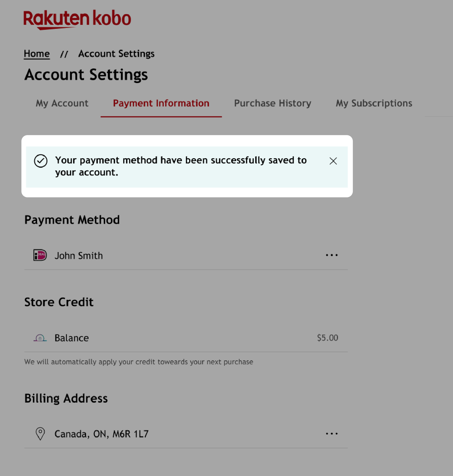
Task: Expand billing address options menu
Action: [x=331, y=434]
